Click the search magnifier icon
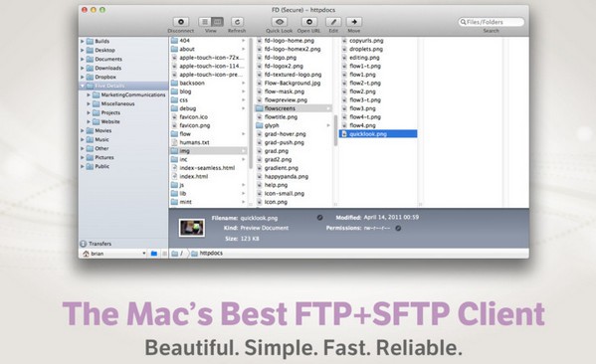The image size is (596, 364). [463, 22]
